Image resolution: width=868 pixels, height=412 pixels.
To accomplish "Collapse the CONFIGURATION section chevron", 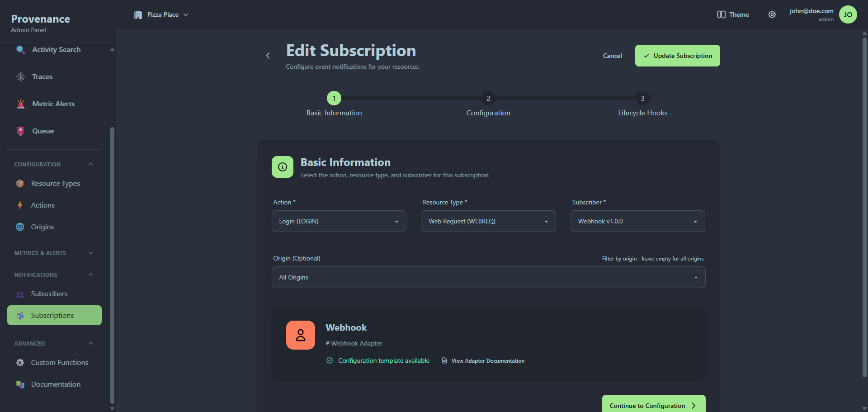I will pyautogui.click(x=90, y=164).
